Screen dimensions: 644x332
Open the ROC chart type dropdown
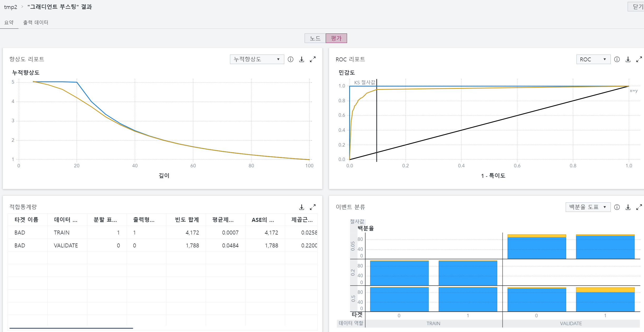593,60
